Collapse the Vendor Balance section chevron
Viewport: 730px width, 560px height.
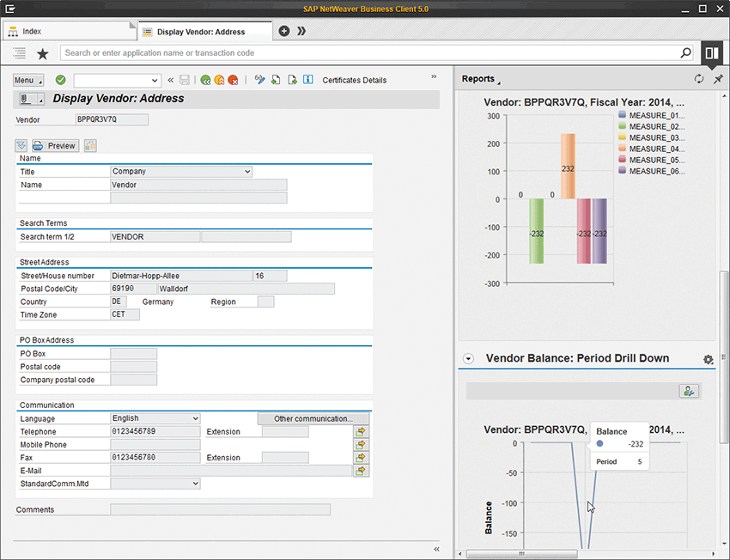tap(468, 359)
